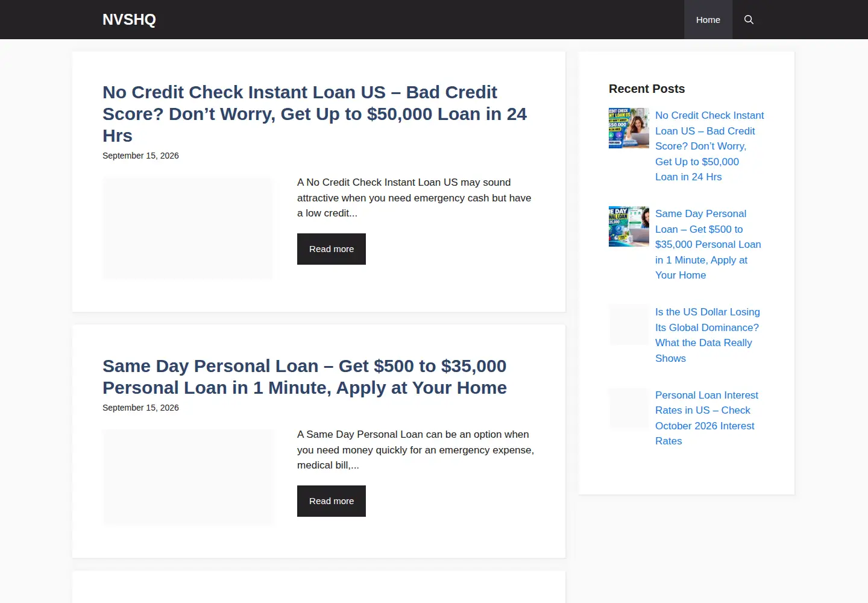
Task: Click the Recent Posts sidebar heading
Action: point(647,89)
